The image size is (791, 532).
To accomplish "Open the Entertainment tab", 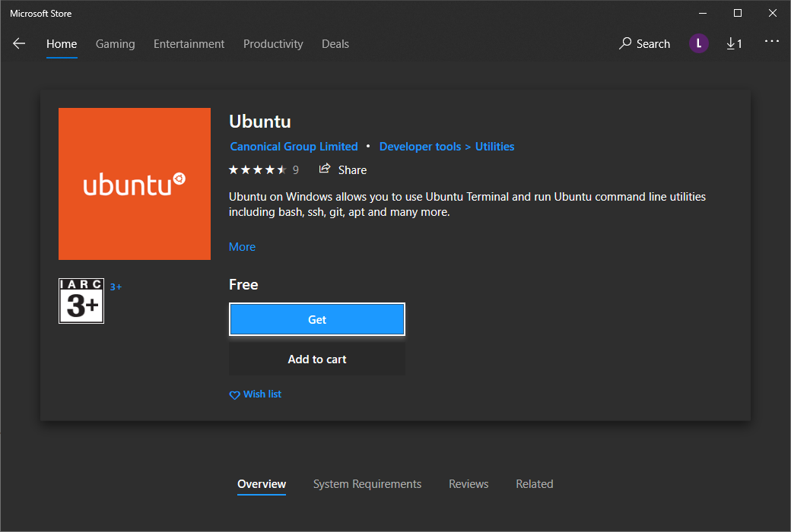I will 189,44.
